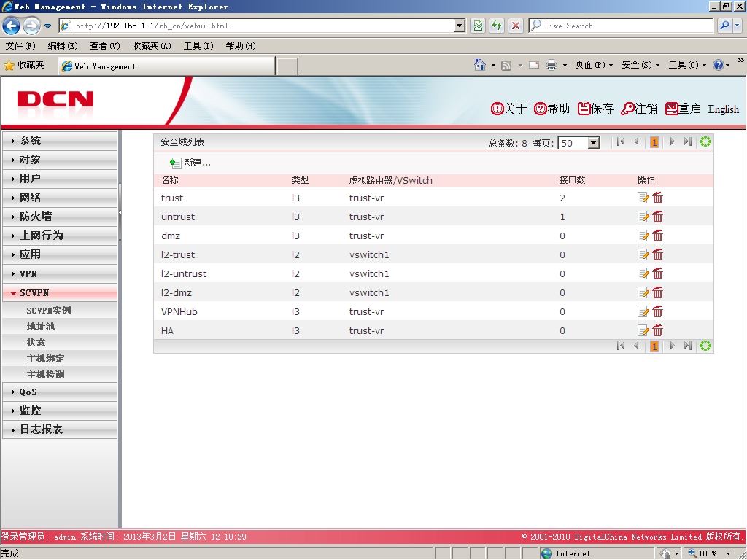Click the browser Refresh button
Image resolution: width=747 pixels, height=560 pixels.
(x=497, y=26)
